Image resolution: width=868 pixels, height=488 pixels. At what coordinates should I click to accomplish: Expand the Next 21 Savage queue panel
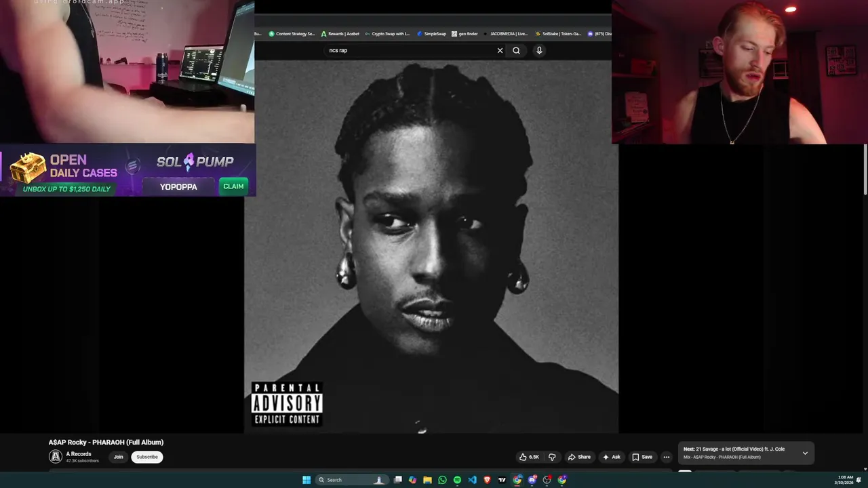click(x=805, y=453)
